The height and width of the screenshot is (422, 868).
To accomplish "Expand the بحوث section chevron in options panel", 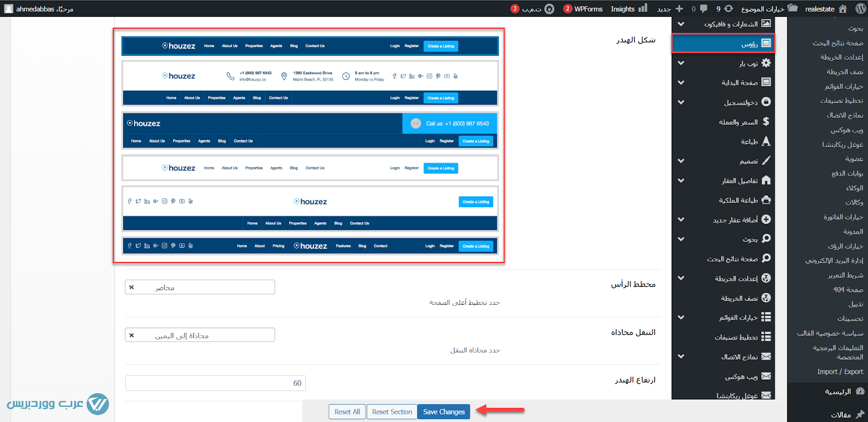I will (x=681, y=239).
